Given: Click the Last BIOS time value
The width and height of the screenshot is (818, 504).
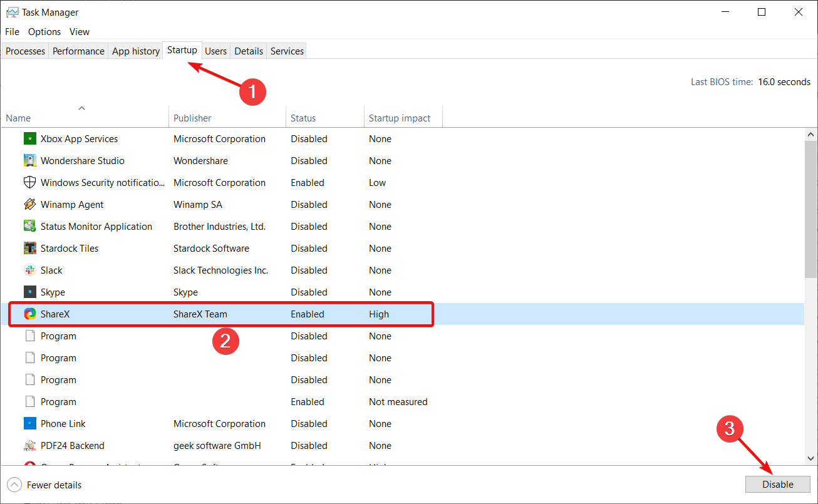Looking at the screenshot, I should (x=784, y=82).
